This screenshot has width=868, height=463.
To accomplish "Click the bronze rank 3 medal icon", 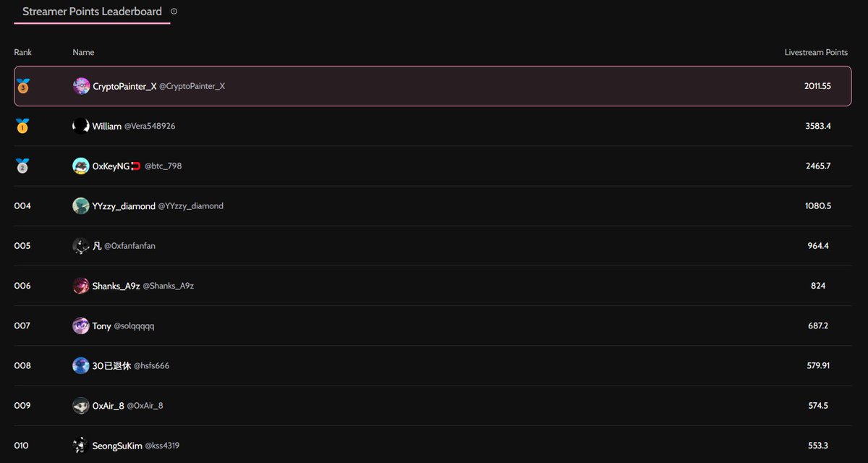I will (x=22, y=86).
